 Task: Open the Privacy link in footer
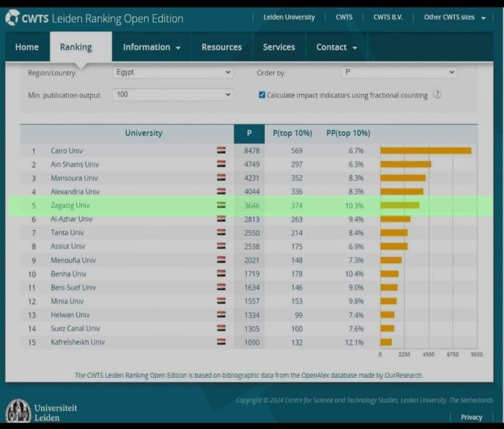pos(471,417)
